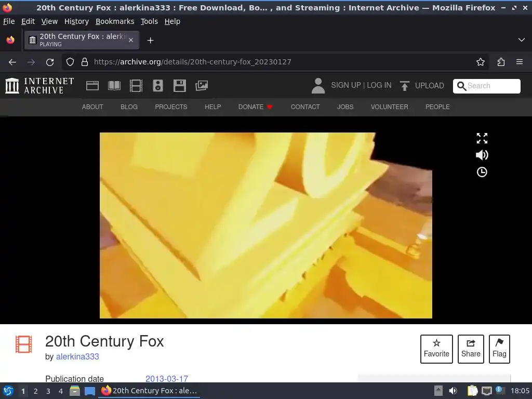This screenshot has height=399, width=532.
Task: Reload the current page
Action: pos(50,62)
